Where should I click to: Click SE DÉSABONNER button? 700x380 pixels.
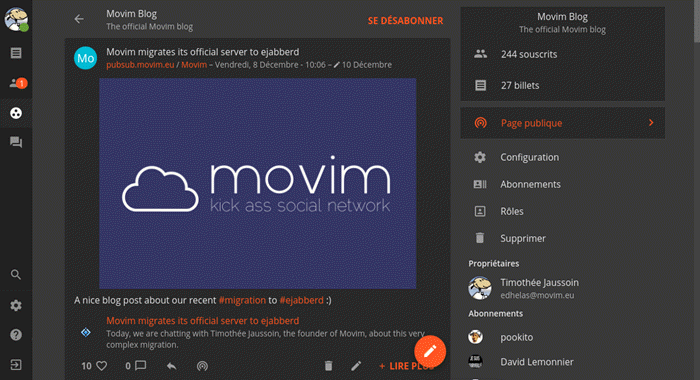[x=405, y=21]
